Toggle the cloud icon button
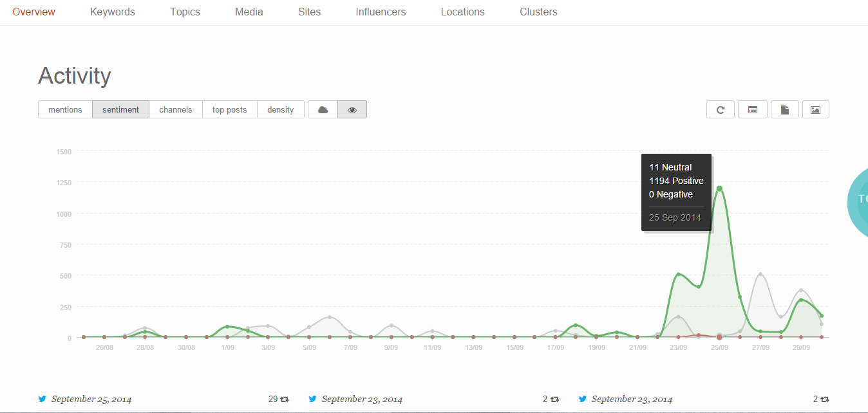This screenshot has width=868, height=413. (x=323, y=109)
